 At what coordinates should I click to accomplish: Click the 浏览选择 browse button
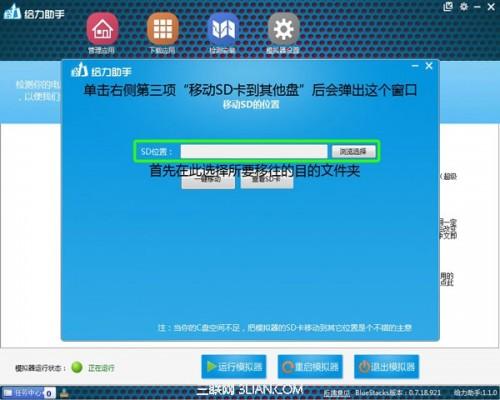pos(353,152)
